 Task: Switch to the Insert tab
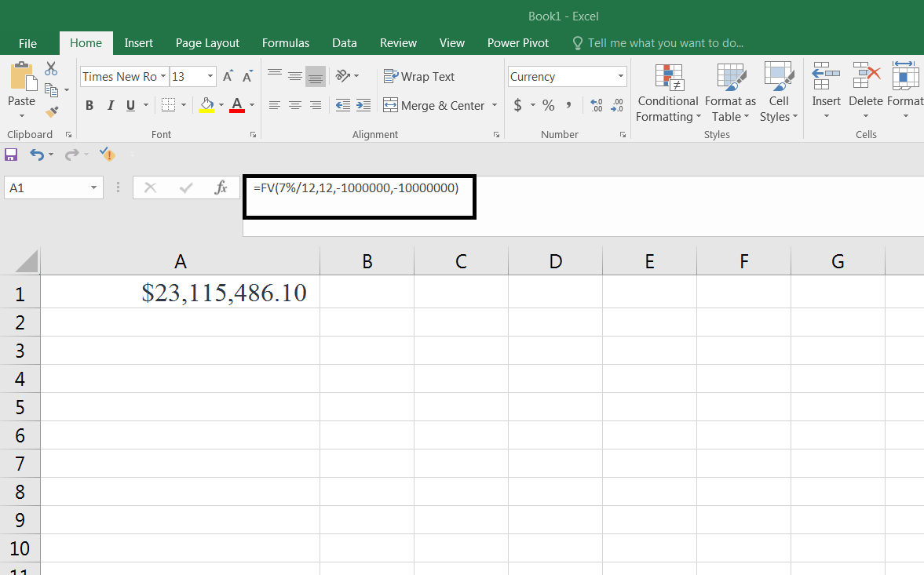[138, 43]
